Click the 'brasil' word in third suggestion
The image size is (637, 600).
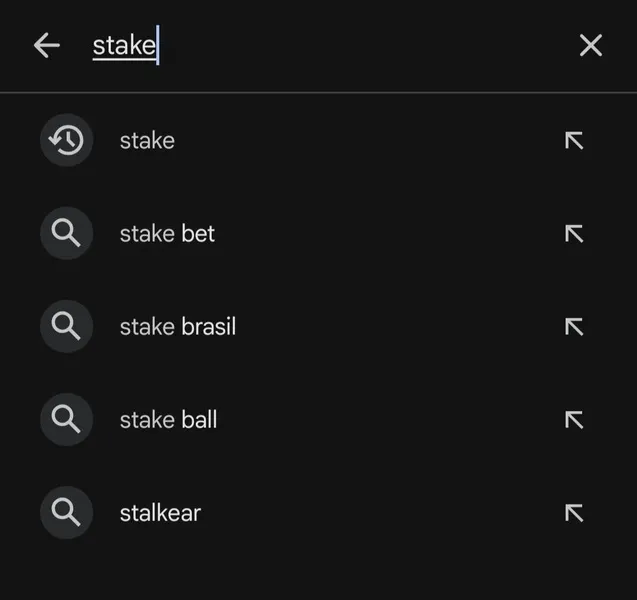(208, 327)
